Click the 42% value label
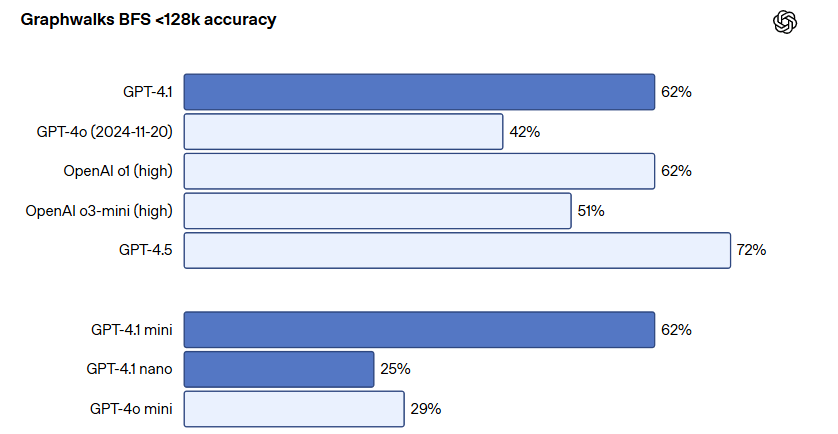The height and width of the screenshot is (434, 838). [525, 131]
